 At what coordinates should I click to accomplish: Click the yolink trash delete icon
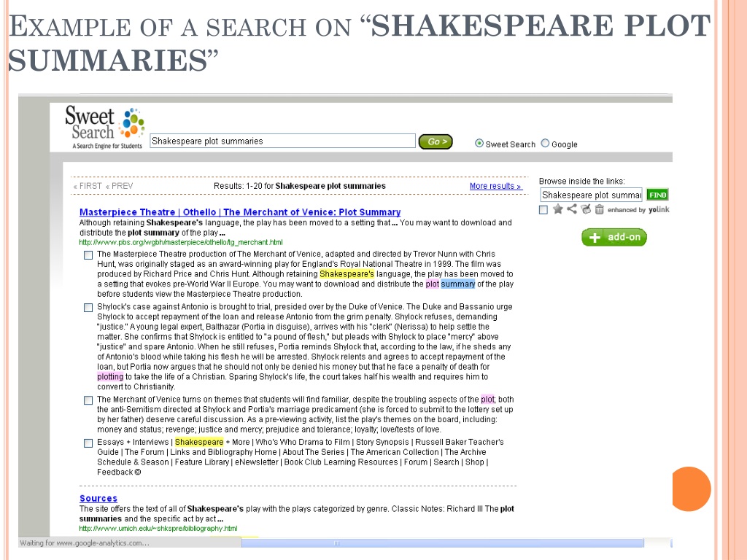pos(600,209)
